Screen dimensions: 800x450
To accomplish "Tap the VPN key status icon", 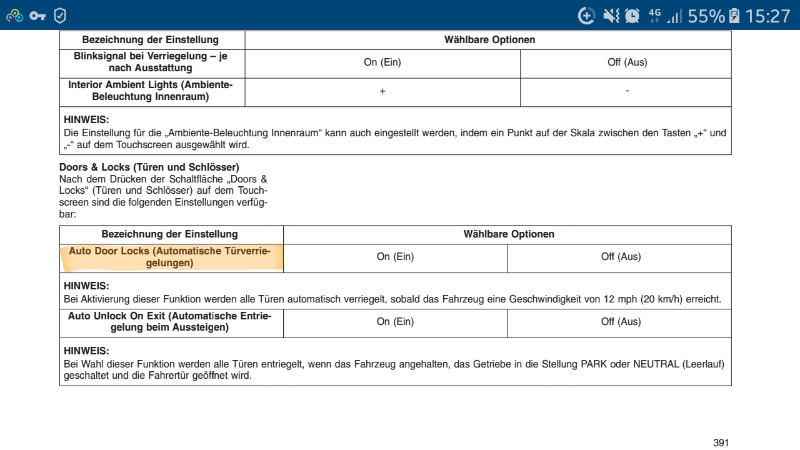I will (38, 15).
